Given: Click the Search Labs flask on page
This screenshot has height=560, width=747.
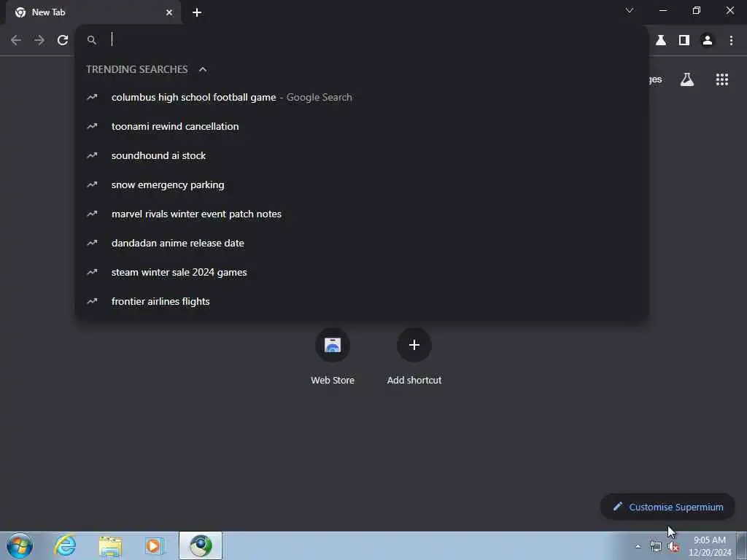Looking at the screenshot, I should 687,79.
